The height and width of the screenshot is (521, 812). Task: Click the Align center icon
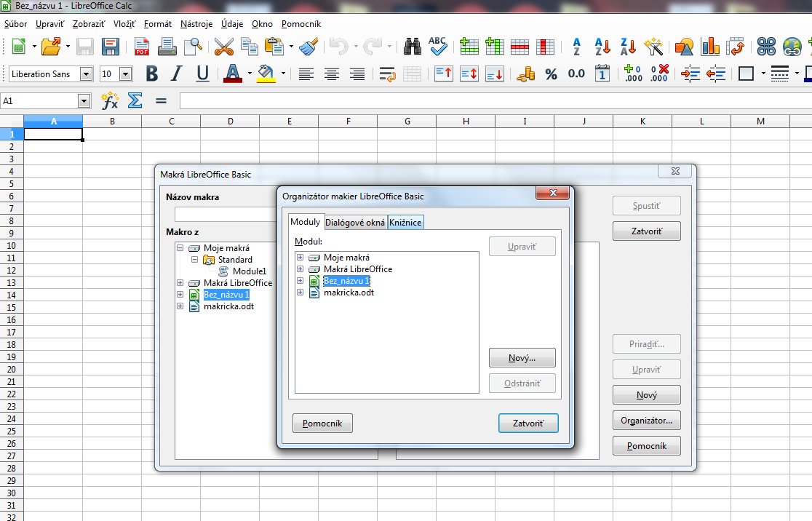pos(332,74)
